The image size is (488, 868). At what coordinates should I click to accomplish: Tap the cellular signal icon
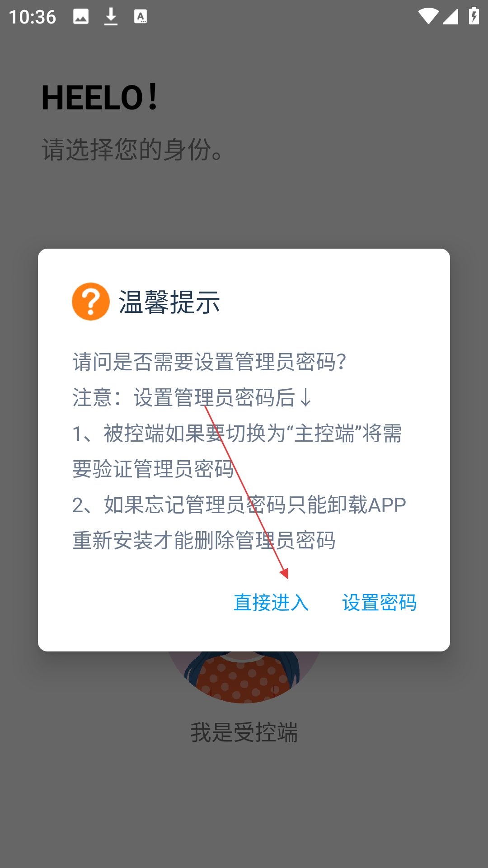click(450, 16)
